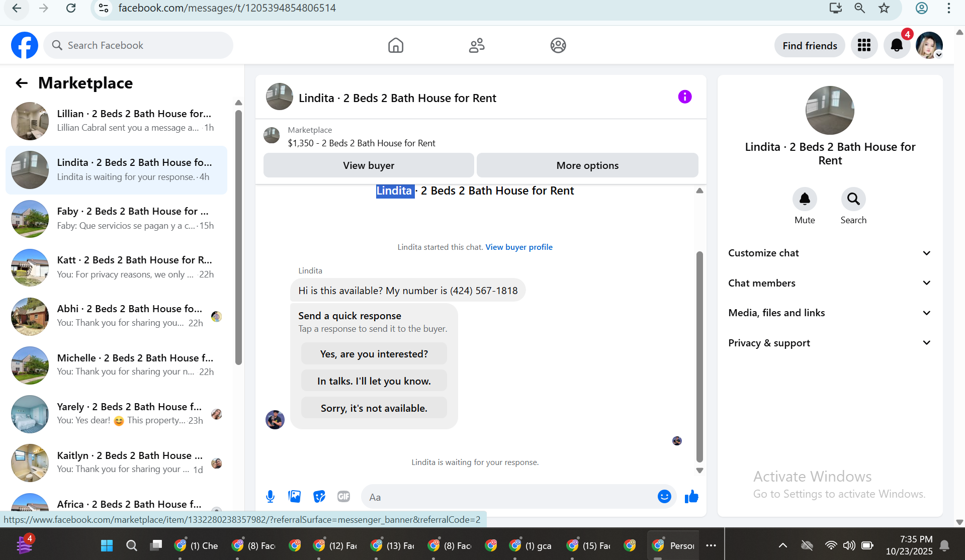Open sender avatar beside quick responses

coord(275,419)
